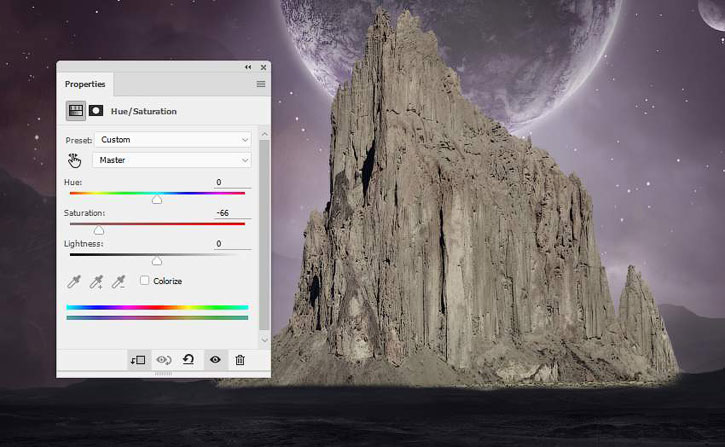The image size is (725, 447).
Task: Click the vertical scrollbar of Properties panel
Action: [x=264, y=235]
